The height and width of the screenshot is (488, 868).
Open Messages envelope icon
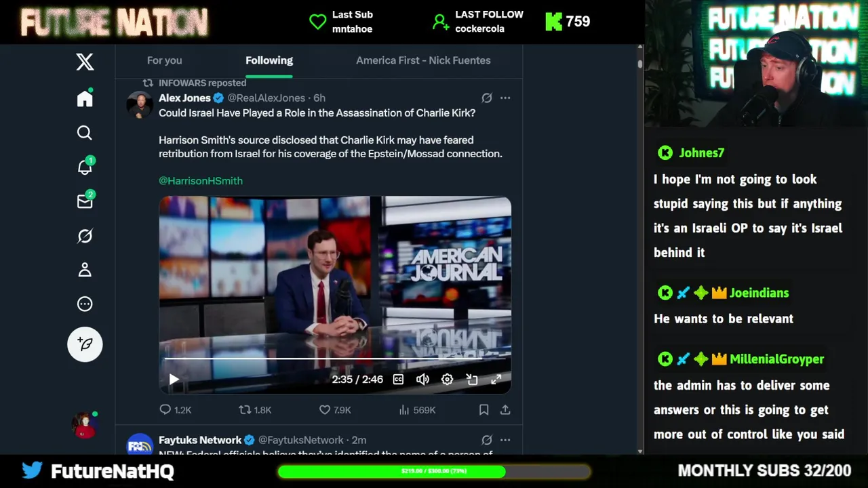pyautogui.click(x=85, y=201)
